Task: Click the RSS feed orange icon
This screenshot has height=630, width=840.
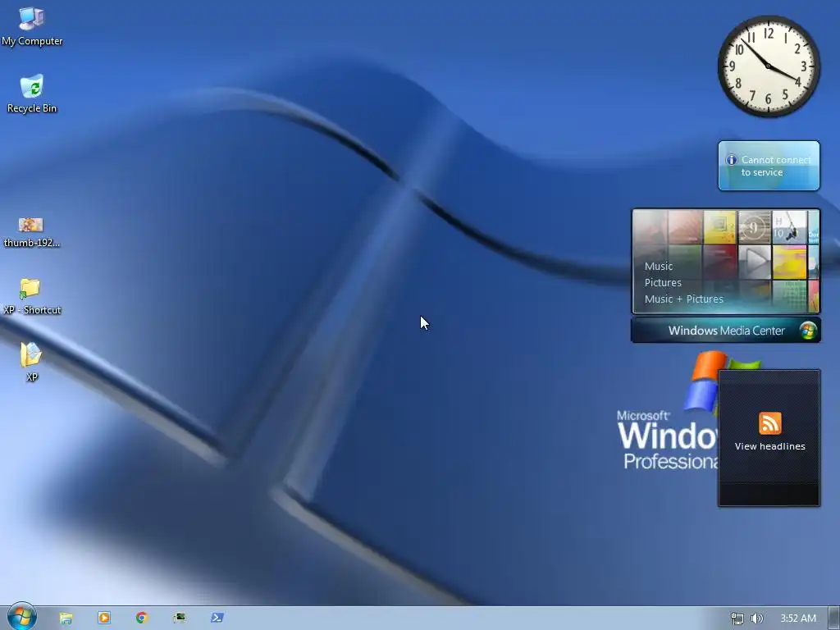Action: (769, 423)
